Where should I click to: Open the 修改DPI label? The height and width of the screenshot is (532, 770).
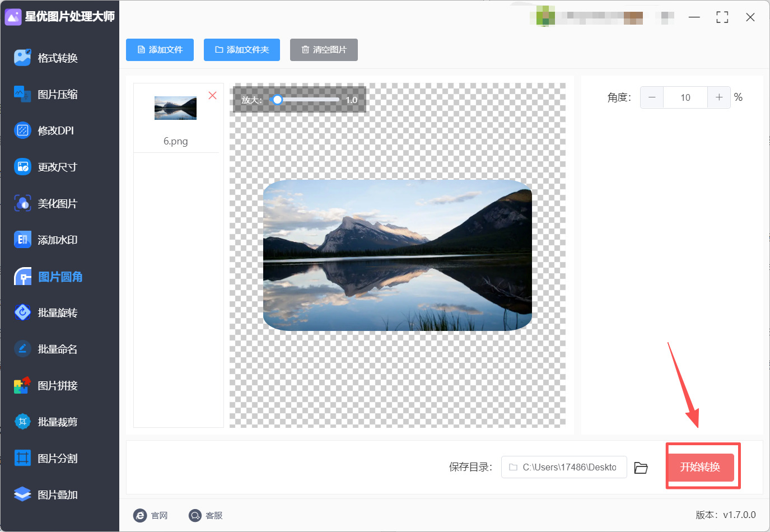point(55,130)
